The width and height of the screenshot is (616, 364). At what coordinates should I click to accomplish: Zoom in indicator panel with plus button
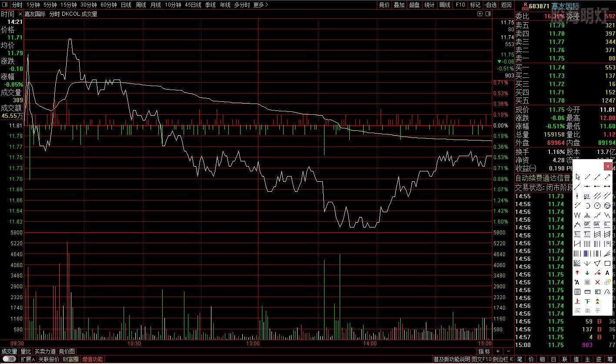pyautogui.click(x=498, y=351)
